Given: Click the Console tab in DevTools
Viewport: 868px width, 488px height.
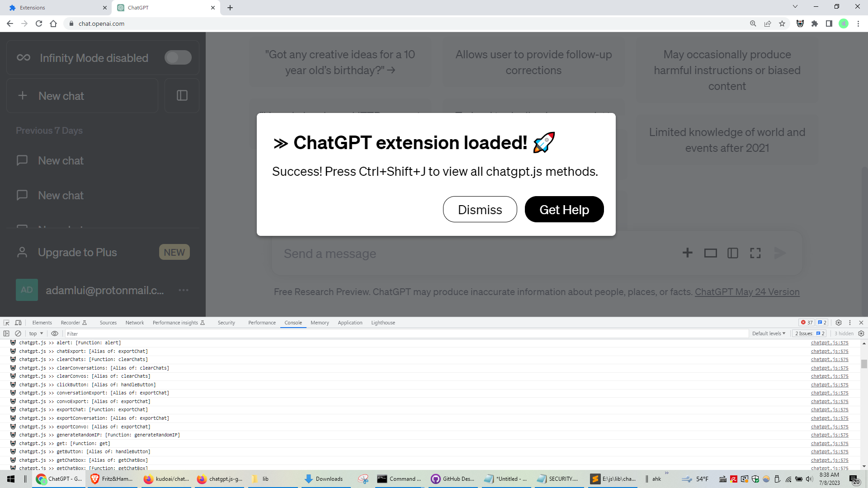Looking at the screenshot, I should (x=292, y=322).
